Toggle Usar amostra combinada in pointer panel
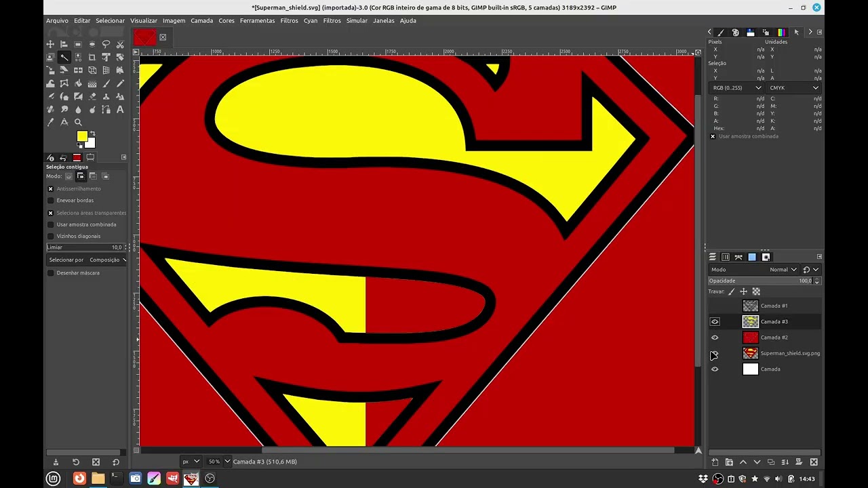Screen dimensions: 868x488 pos(713,136)
